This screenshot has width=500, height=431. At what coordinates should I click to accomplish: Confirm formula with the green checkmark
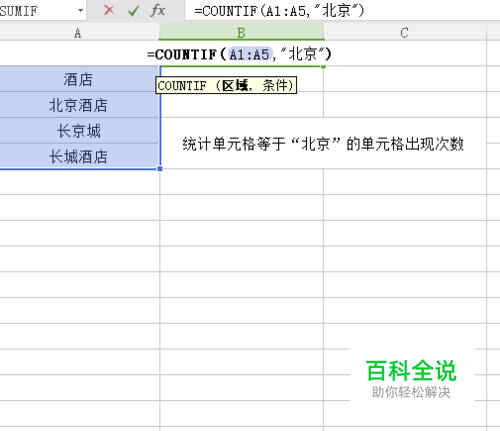133,11
